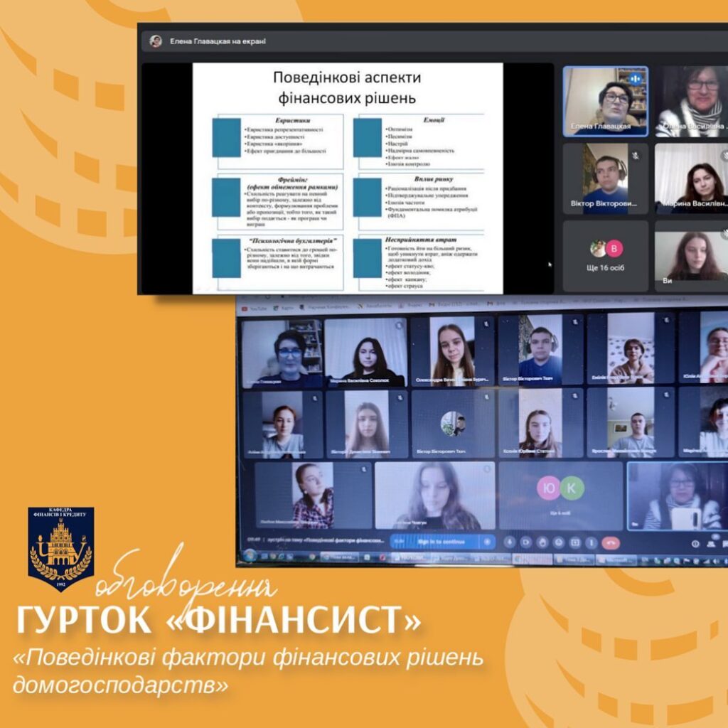Open more options three-dot button

(591, 542)
